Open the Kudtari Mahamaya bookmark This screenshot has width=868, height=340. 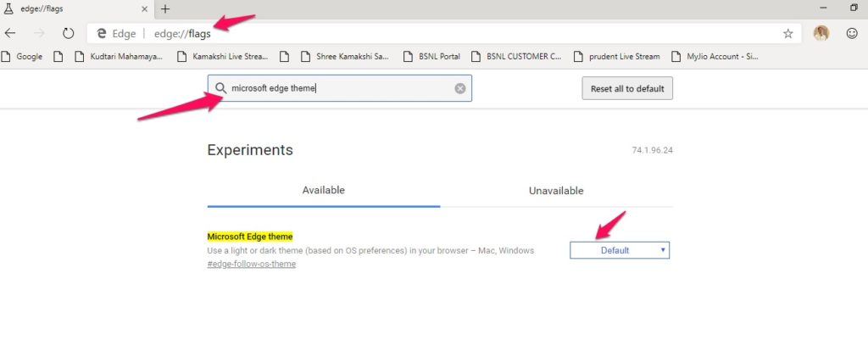click(x=119, y=57)
